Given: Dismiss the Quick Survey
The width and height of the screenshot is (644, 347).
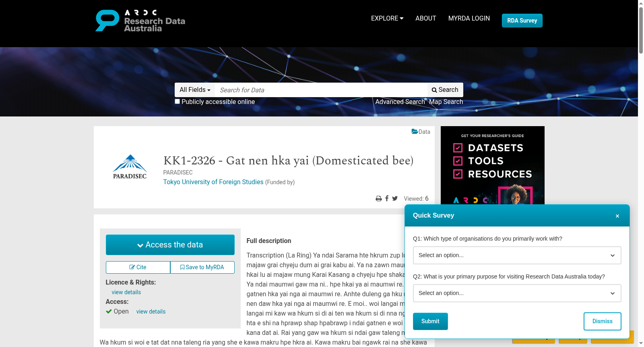Looking at the screenshot, I should click(x=602, y=321).
